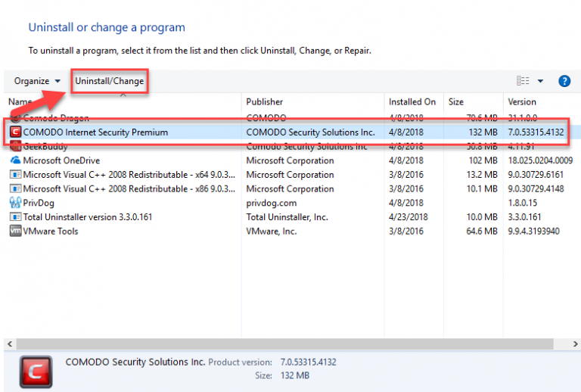Click publisher cell Total Uninstaller, Inc.
Screen dimensions: 581x392
(x=287, y=217)
